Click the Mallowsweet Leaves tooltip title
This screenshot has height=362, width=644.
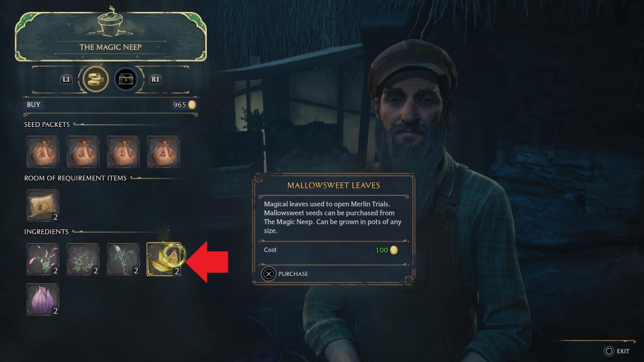(333, 185)
